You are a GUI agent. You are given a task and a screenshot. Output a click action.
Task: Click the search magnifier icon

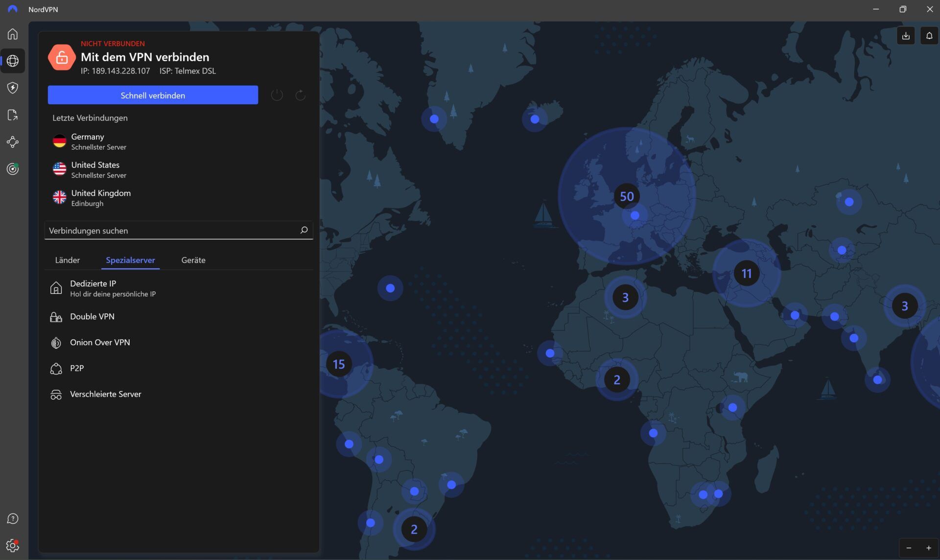click(304, 230)
